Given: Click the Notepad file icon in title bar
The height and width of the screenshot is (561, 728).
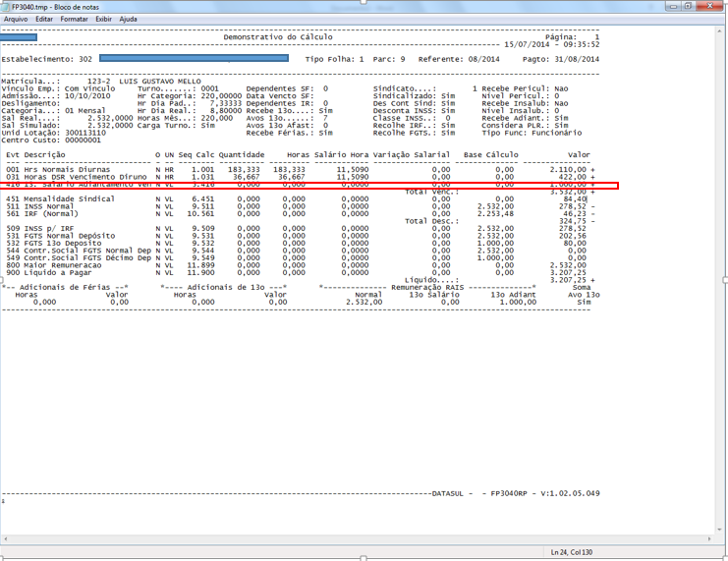Looking at the screenshot, I should (6, 7).
